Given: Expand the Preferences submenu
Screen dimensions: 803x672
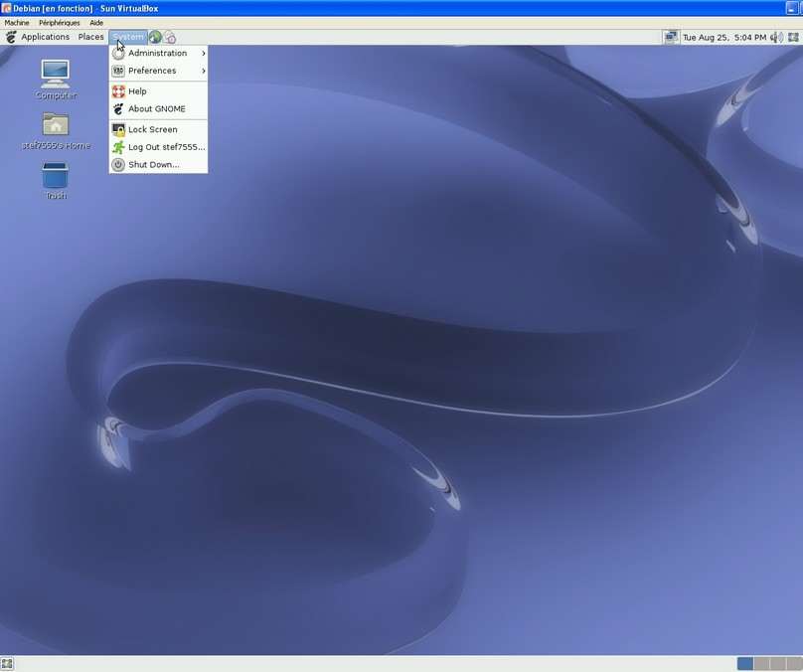Looking at the screenshot, I should click(158, 71).
